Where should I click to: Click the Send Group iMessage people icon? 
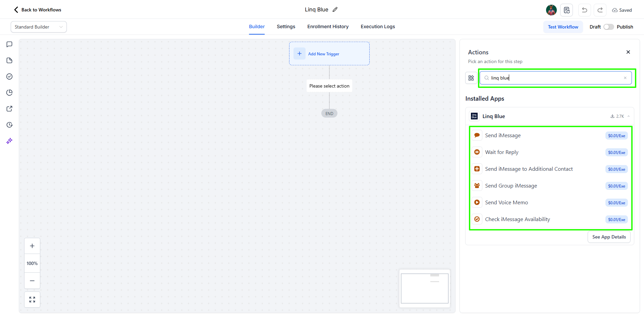[x=477, y=186]
